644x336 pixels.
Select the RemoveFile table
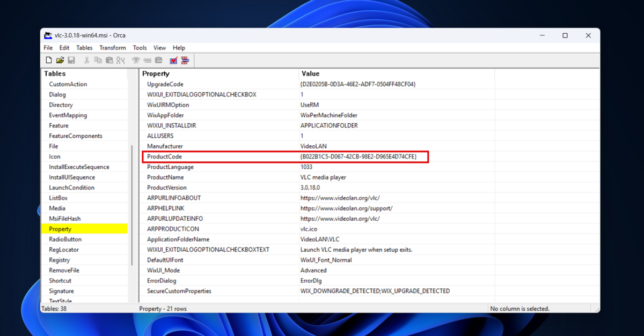click(64, 271)
